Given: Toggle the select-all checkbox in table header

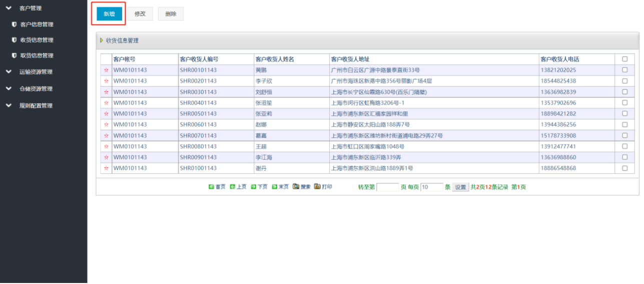Looking at the screenshot, I should click(624, 59).
